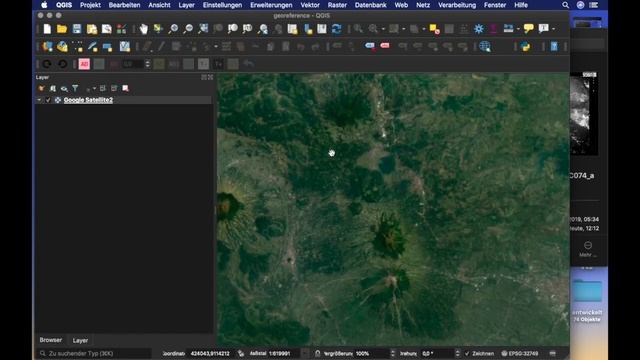Click the rotation stepper arrows
640x360 pixels.
click(457, 353)
